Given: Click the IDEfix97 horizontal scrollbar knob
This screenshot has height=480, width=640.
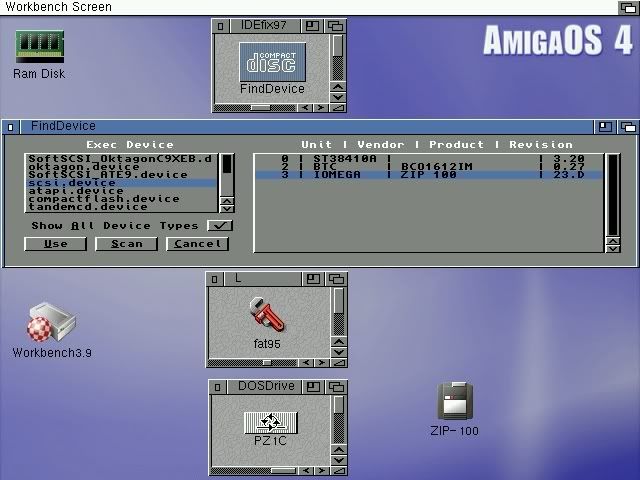Looking at the screenshot, I should click(x=260, y=108).
